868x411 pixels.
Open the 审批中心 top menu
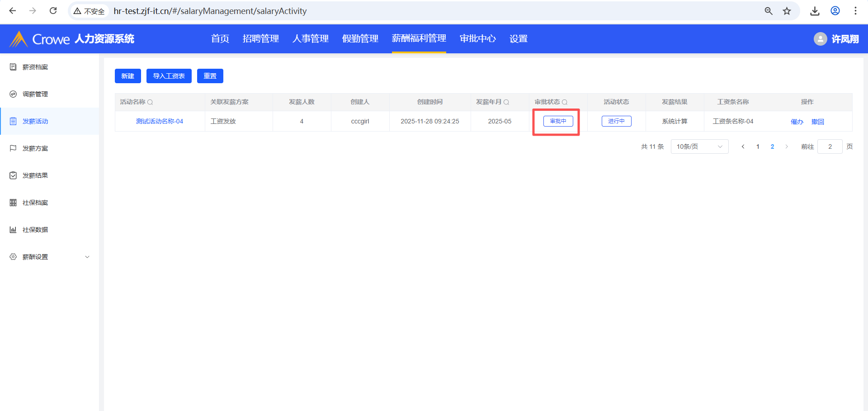477,39
